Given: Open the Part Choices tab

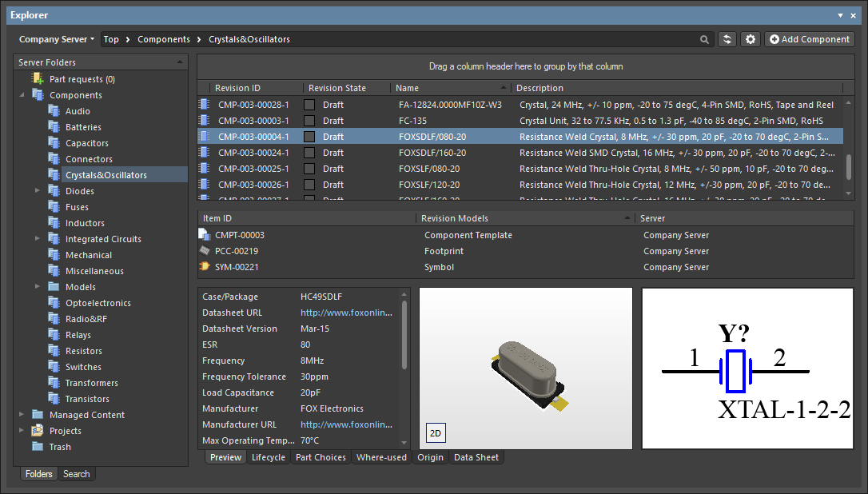Looking at the screenshot, I should click(x=321, y=457).
